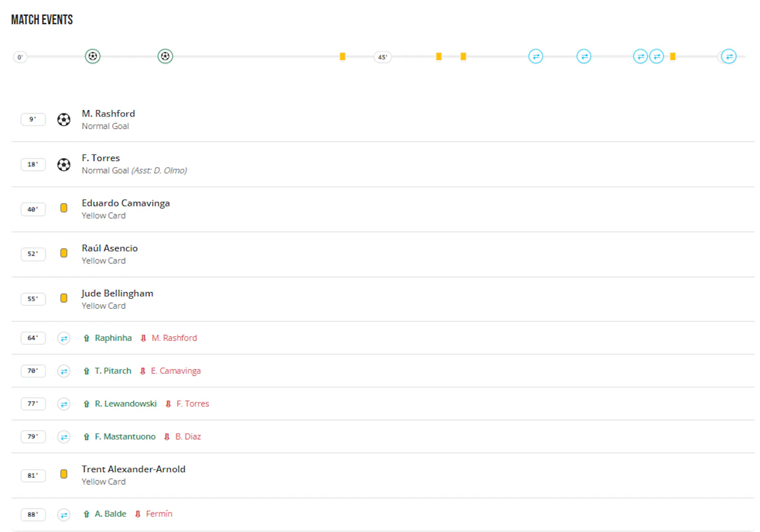Screen dimensions: 760x532
Task: Click incoming substitute Raphinha
Action: (x=113, y=338)
